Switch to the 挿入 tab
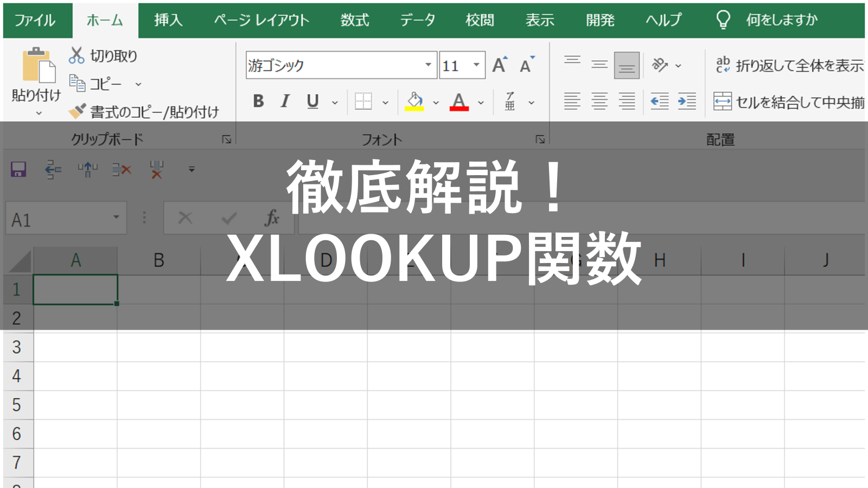Viewport: 868px width, 488px height. point(168,20)
